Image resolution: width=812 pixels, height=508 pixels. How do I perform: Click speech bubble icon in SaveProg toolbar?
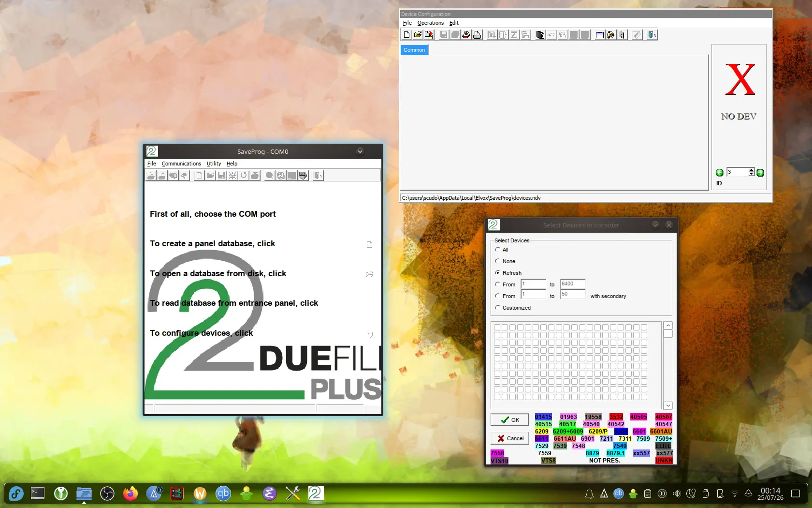coord(269,176)
